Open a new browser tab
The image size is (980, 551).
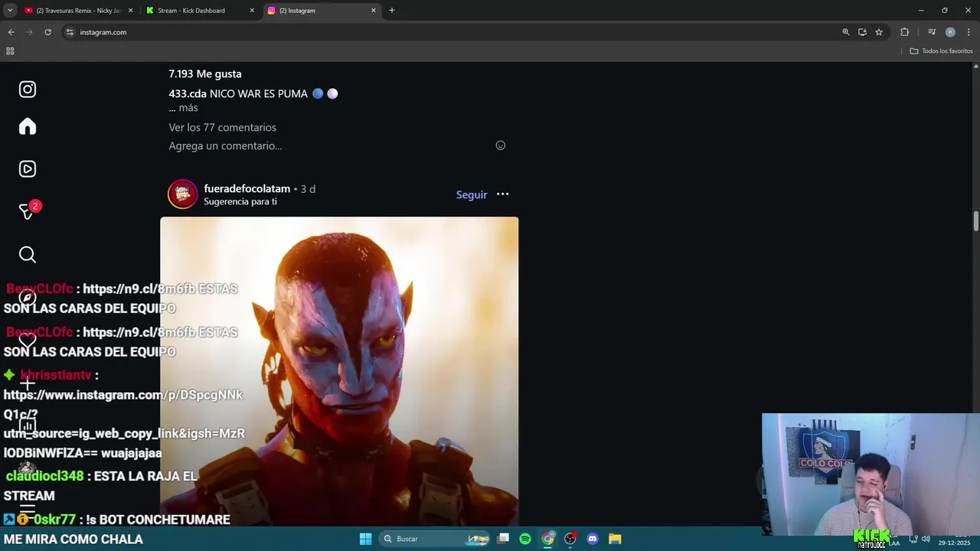point(392,11)
